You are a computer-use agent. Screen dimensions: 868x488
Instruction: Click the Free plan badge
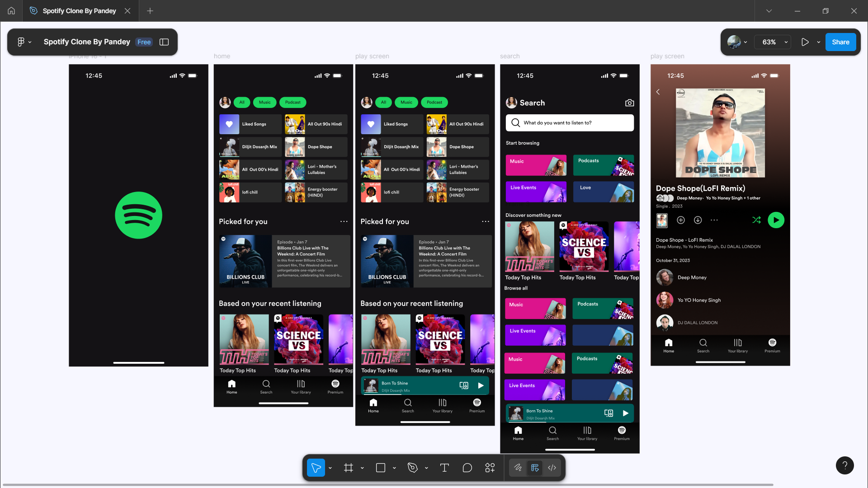tap(144, 42)
